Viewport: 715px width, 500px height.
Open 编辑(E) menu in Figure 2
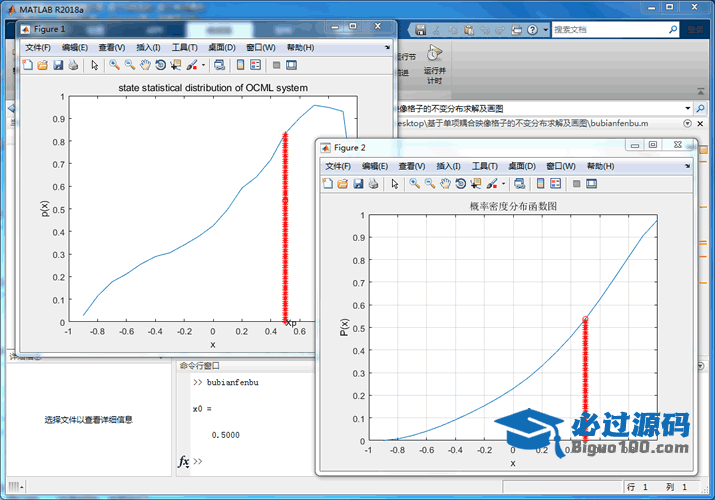coord(375,166)
